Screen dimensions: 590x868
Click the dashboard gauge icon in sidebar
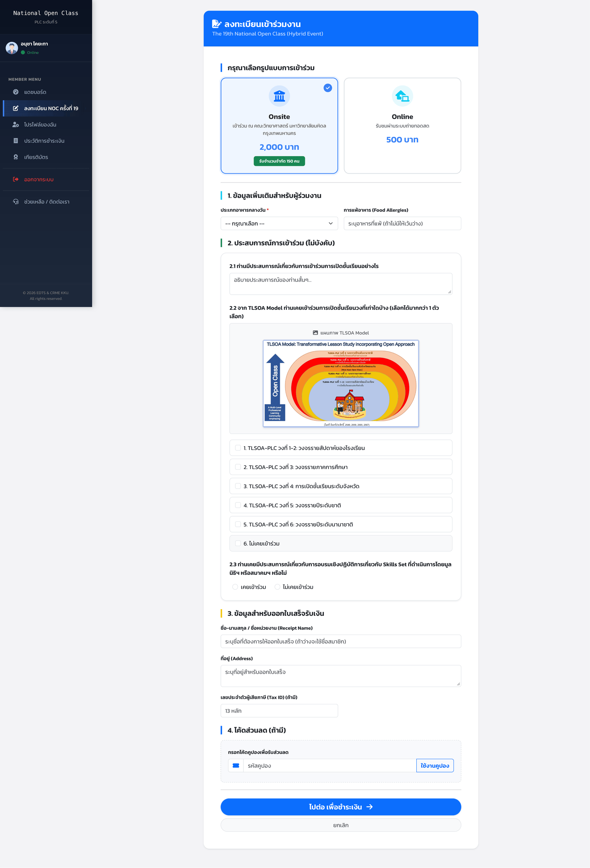16,92
